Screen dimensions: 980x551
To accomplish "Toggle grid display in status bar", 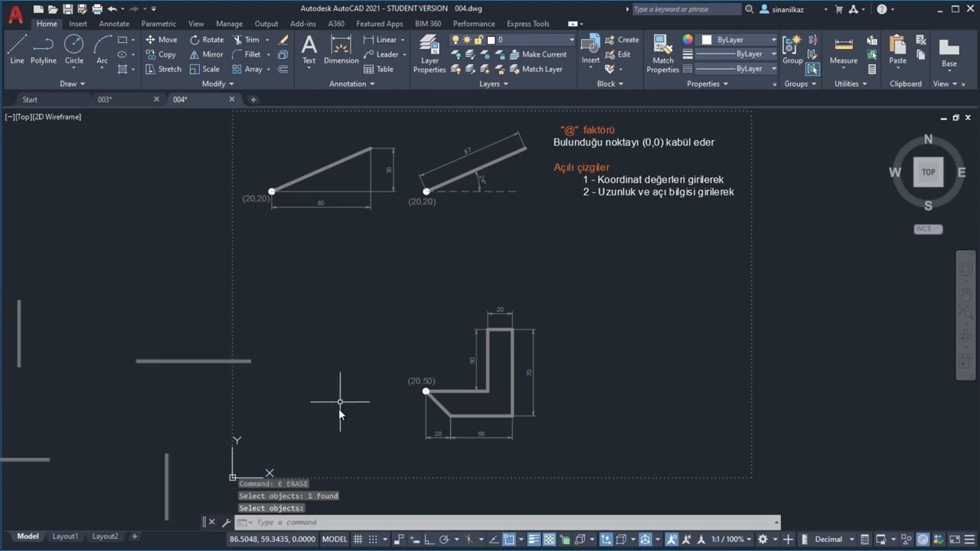I will click(358, 540).
